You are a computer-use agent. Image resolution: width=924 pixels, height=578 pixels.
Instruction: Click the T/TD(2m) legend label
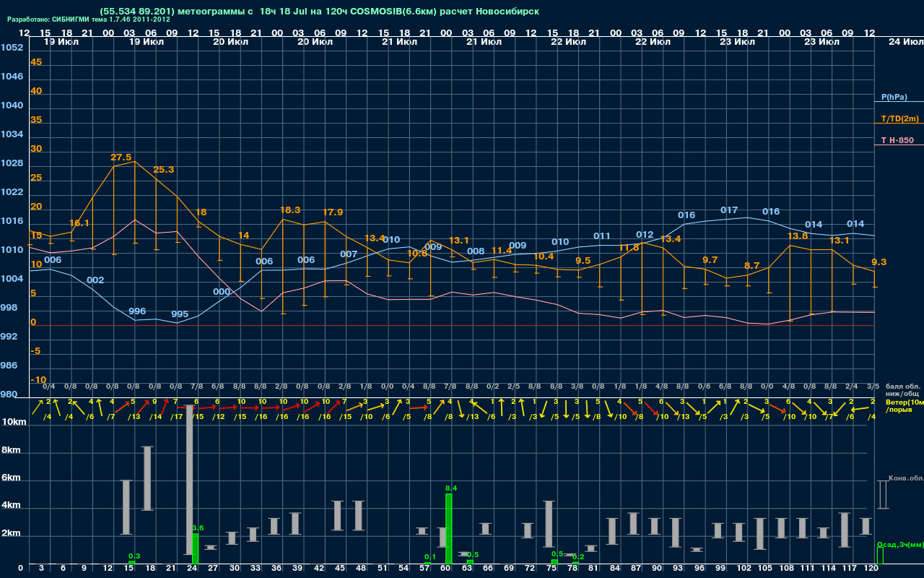click(900, 118)
